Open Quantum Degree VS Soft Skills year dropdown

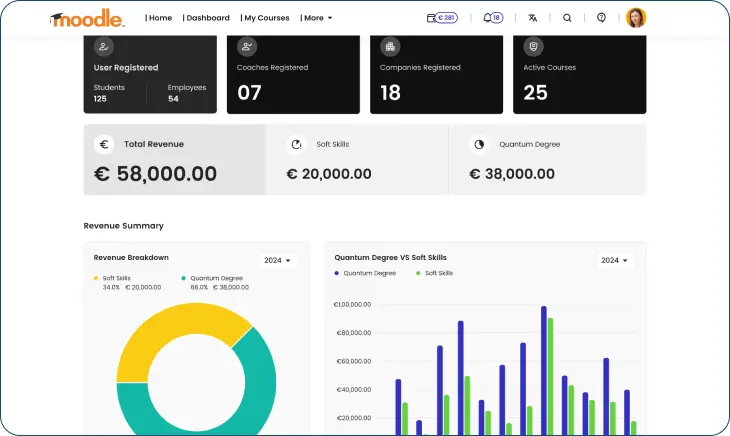click(615, 260)
